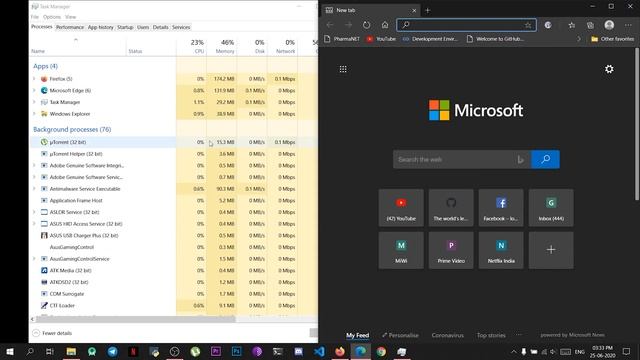Open the notification center icon
Screen dimensions: 640x360
pyautogui.click(x=627, y=351)
